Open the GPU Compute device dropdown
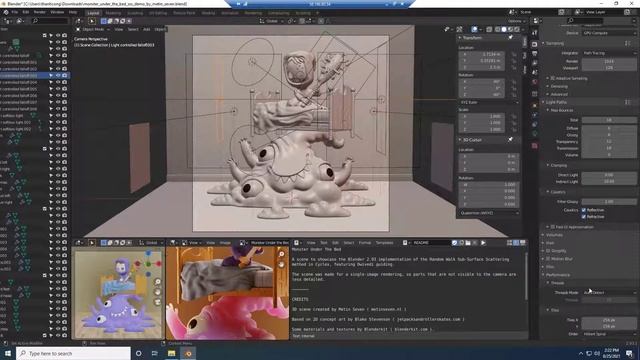 pos(609,33)
